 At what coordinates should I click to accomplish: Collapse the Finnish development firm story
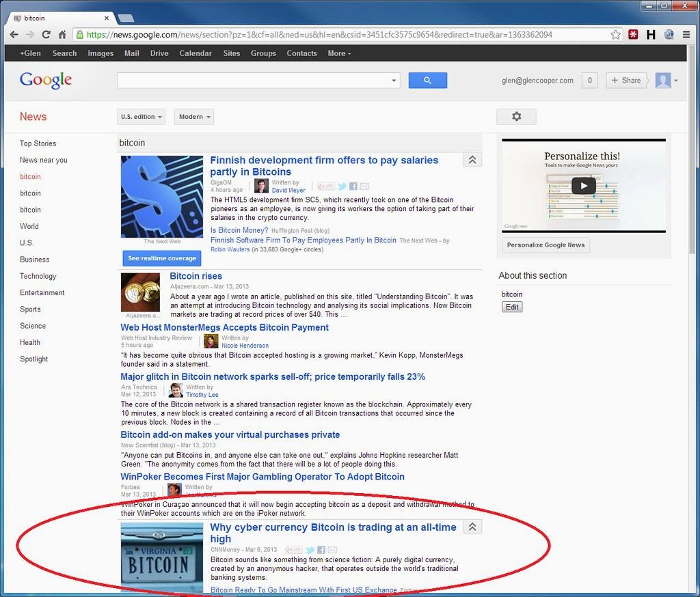click(x=472, y=160)
